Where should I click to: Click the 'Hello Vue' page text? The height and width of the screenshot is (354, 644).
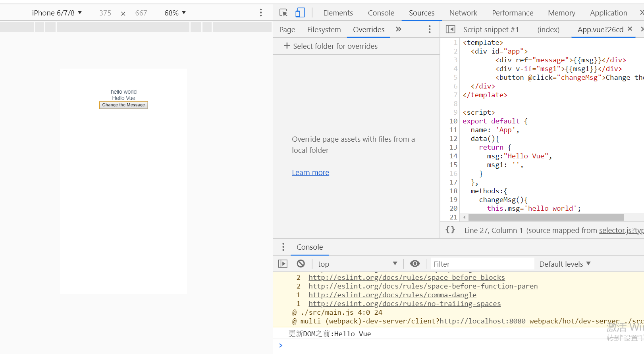[123, 98]
